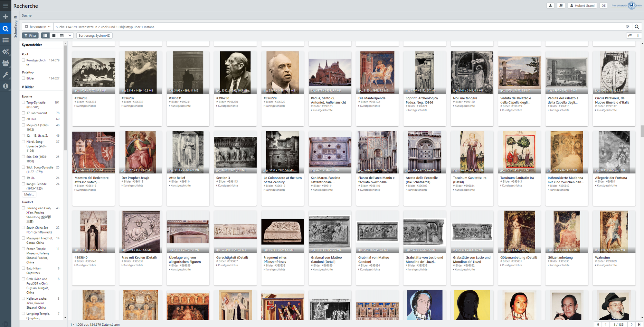
Task: Check the South China Sea No.1 filter
Action: click(x=24, y=227)
